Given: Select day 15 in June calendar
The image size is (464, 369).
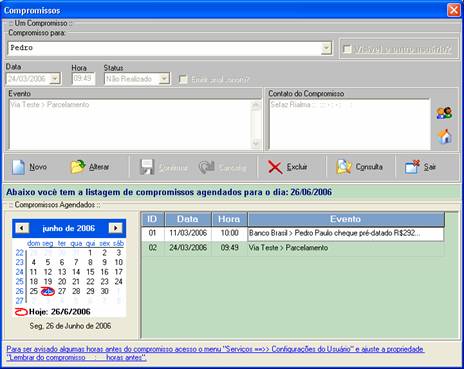Looking at the screenshot, I should [90, 272].
